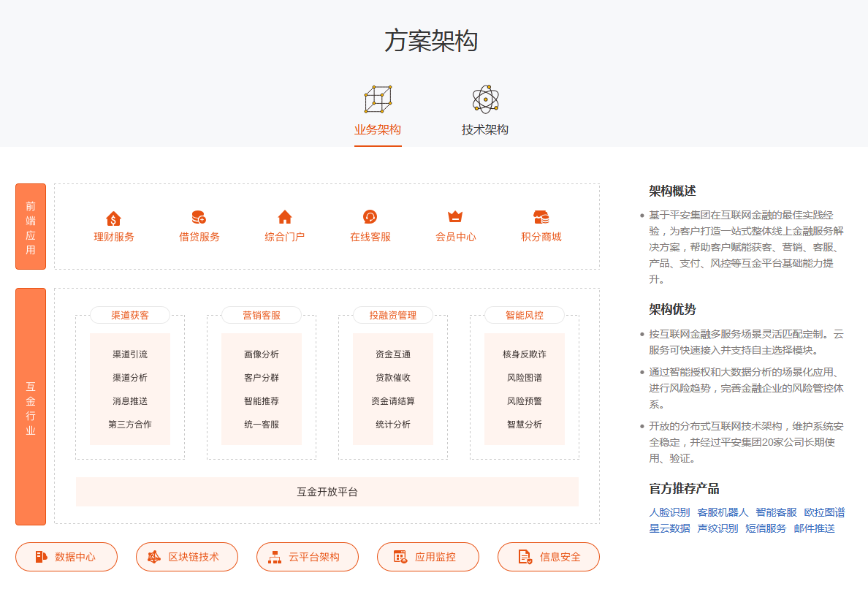This screenshot has height=589, width=868.
Task: Switch to the 业务架构 tab label
Action: point(378,129)
